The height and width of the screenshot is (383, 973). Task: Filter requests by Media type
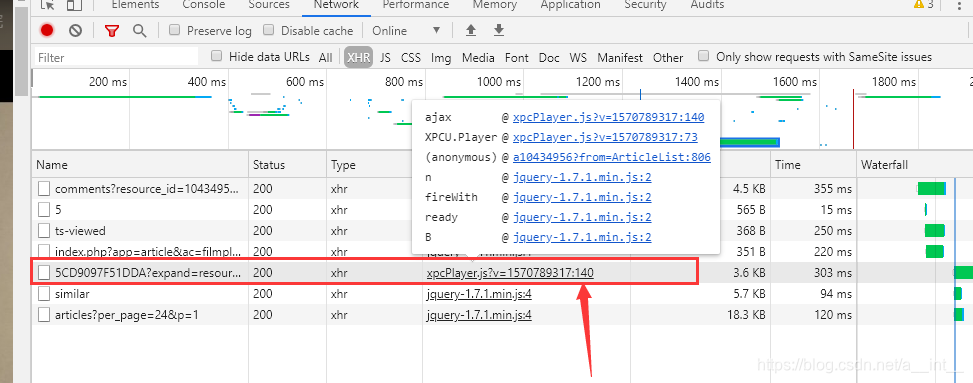pos(478,57)
